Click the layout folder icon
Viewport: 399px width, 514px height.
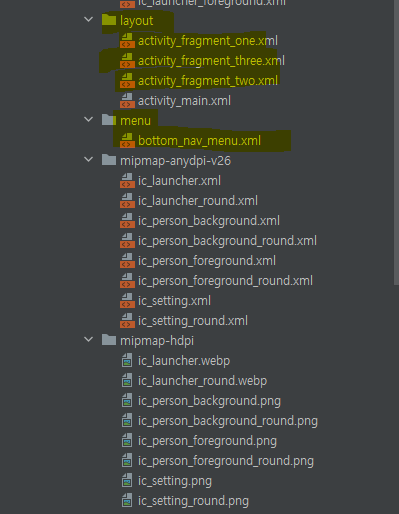tap(109, 20)
